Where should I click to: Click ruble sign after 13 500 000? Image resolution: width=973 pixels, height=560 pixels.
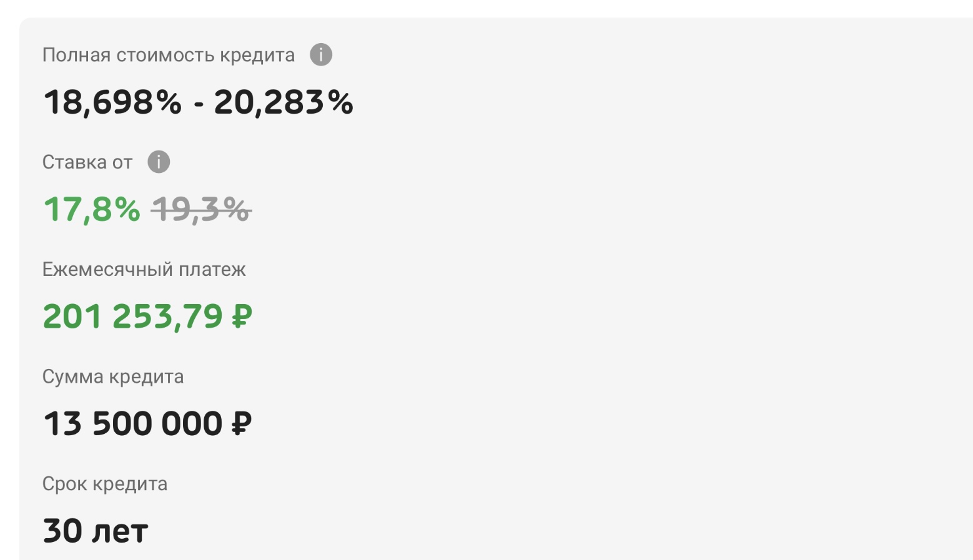(x=242, y=424)
